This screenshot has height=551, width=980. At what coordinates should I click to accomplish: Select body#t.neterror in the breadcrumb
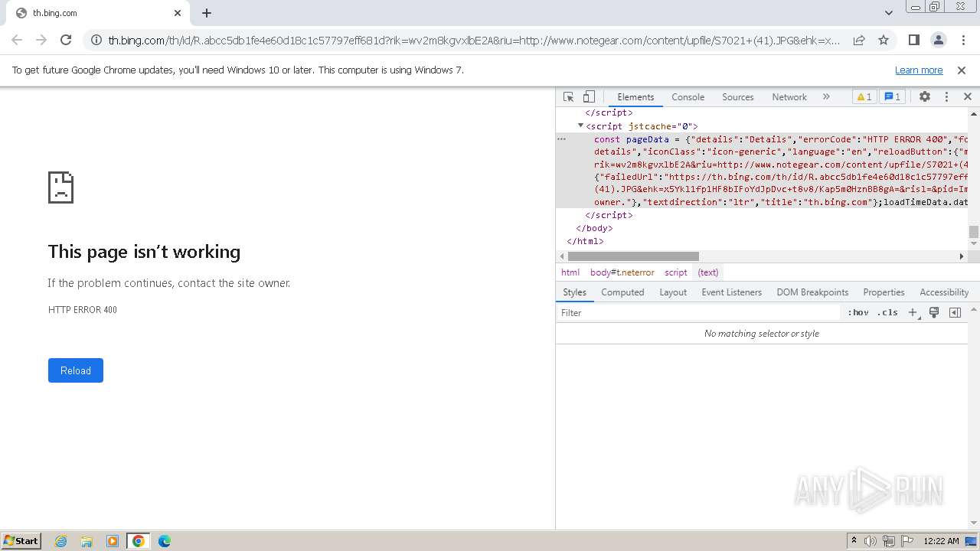click(622, 272)
